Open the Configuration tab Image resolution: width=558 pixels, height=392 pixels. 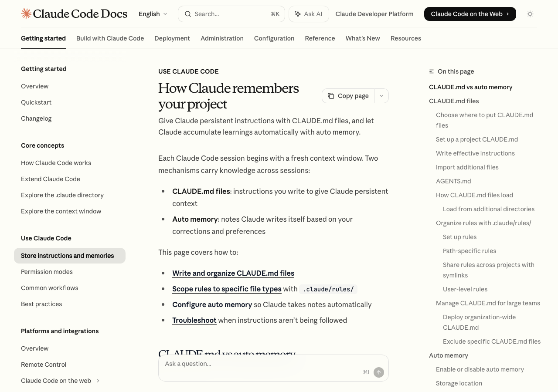274,38
